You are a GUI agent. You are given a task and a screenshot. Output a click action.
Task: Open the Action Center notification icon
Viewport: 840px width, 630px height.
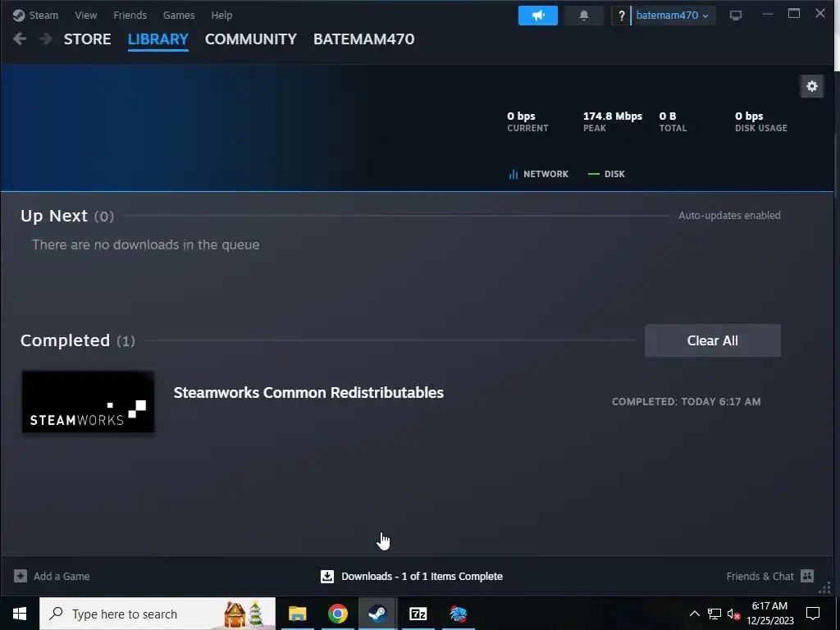[813, 614]
